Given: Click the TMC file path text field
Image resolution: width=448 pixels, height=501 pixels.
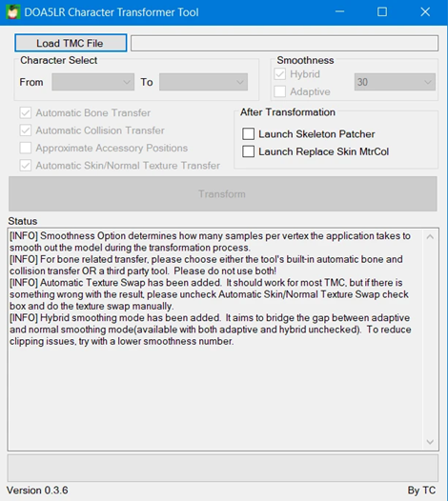Looking at the screenshot, I should pos(284,43).
